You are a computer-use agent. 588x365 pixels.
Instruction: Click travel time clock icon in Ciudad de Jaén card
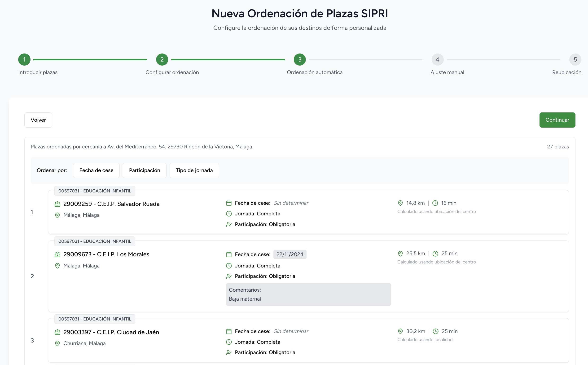(x=436, y=331)
